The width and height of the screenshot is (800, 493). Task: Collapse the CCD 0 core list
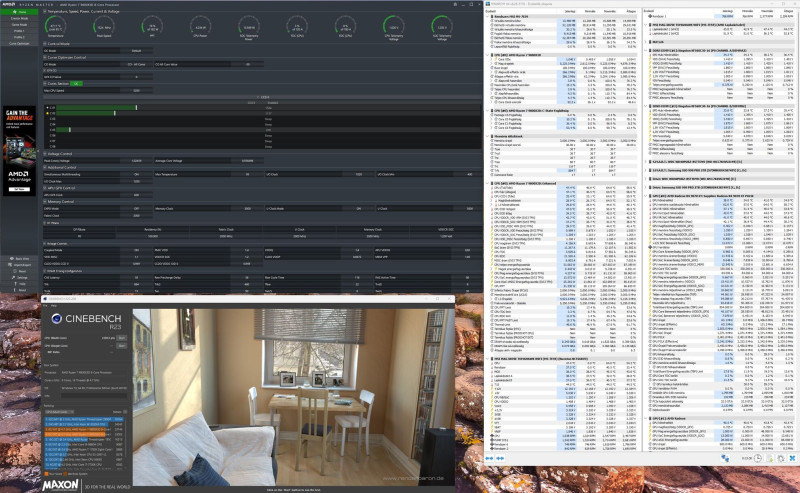pos(258,97)
